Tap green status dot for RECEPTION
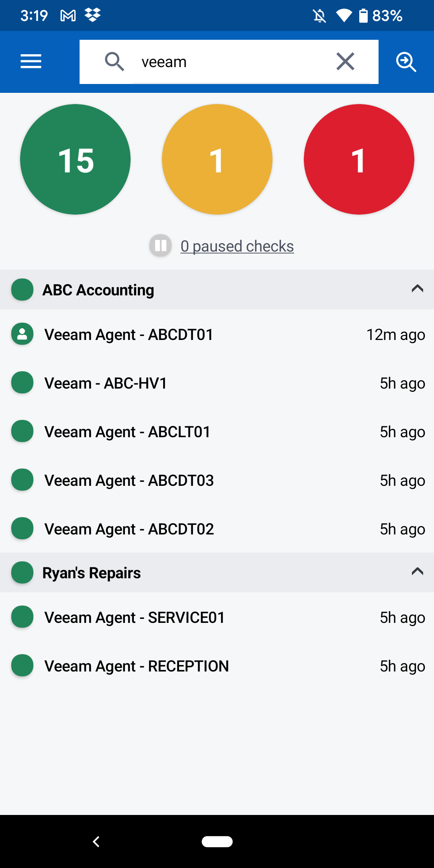 coord(23,665)
